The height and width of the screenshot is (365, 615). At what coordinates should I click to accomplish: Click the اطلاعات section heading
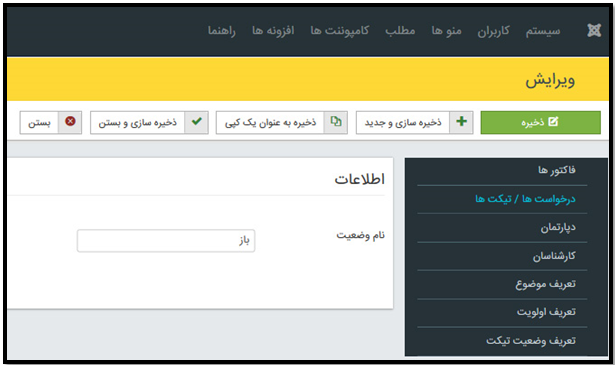(359, 179)
